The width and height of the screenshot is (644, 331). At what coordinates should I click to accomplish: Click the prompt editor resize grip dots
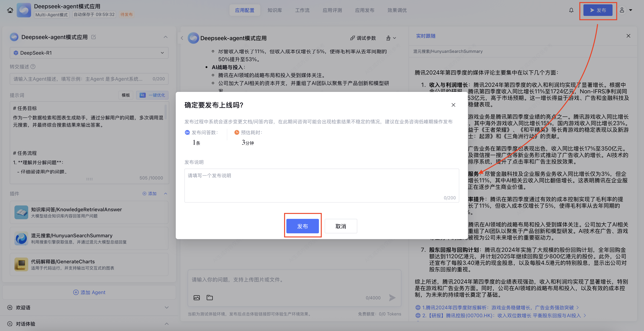[x=89, y=179]
